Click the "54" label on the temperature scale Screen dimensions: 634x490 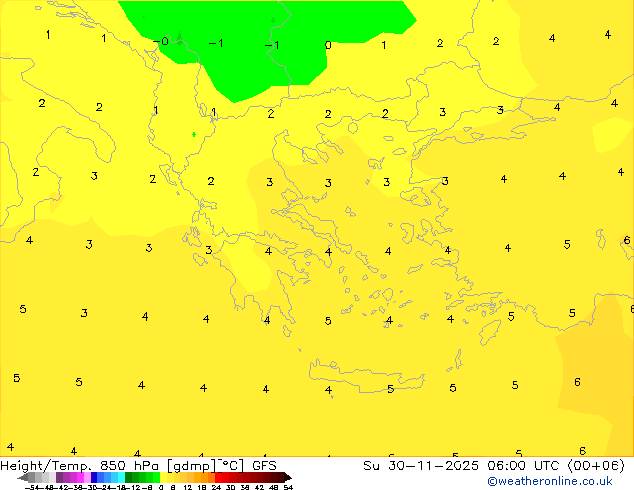[288, 487]
